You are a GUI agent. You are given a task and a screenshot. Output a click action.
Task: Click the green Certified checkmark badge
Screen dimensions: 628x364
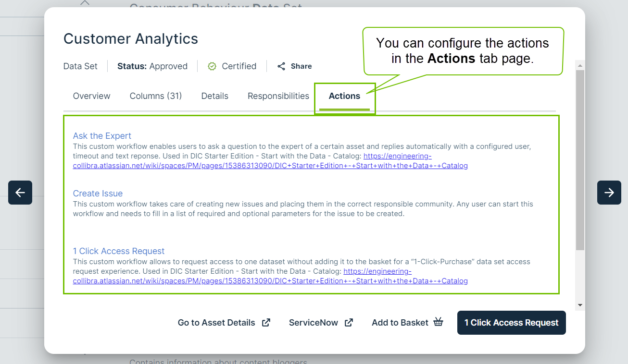(x=212, y=66)
